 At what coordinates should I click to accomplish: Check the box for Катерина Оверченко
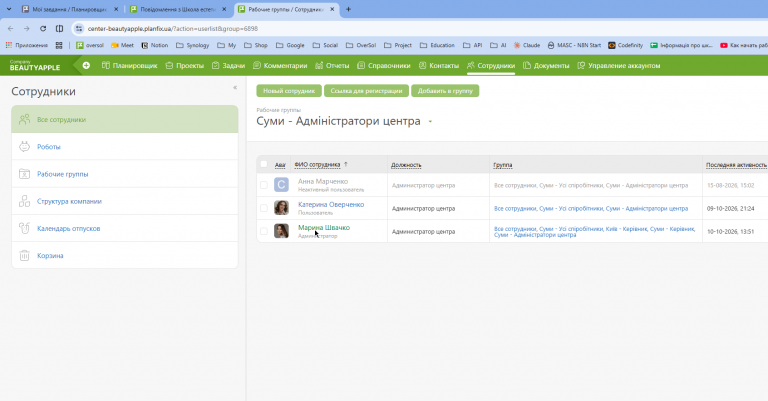tap(264, 208)
